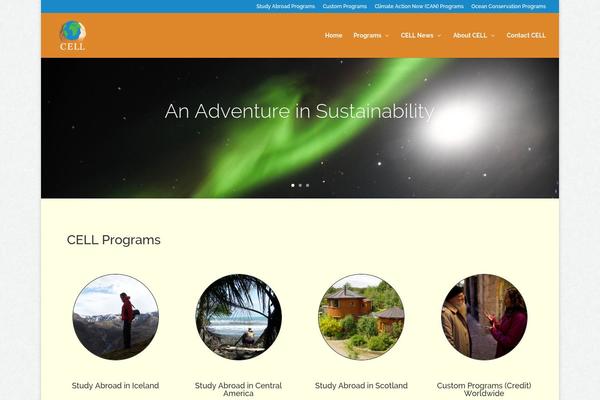The height and width of the screenshot is (400, 600).
Task: Open Study Abroad in Scotland heading link
Action: click(x=361, y=385)
